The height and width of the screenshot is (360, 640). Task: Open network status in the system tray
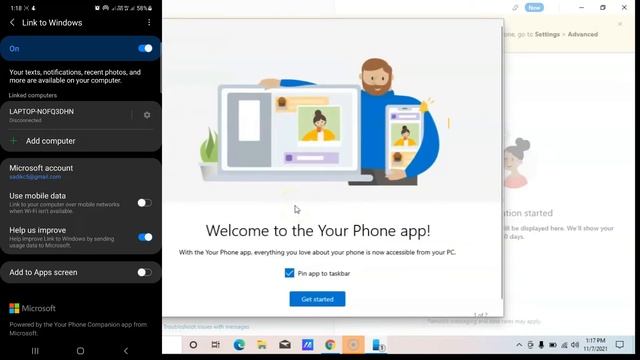[564, 345]
